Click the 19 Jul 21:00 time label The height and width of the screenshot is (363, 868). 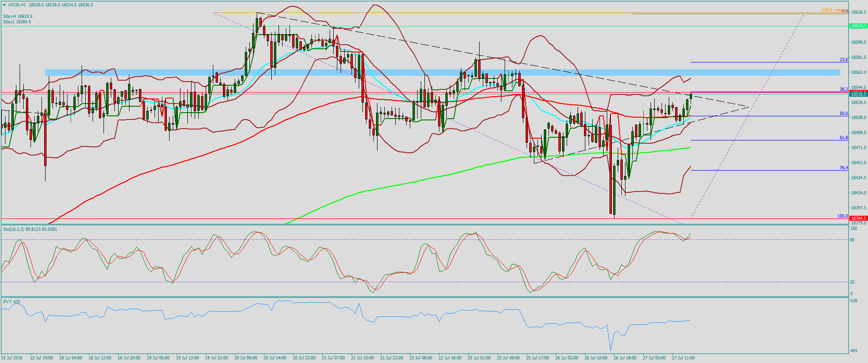click(x=217, y=358)
